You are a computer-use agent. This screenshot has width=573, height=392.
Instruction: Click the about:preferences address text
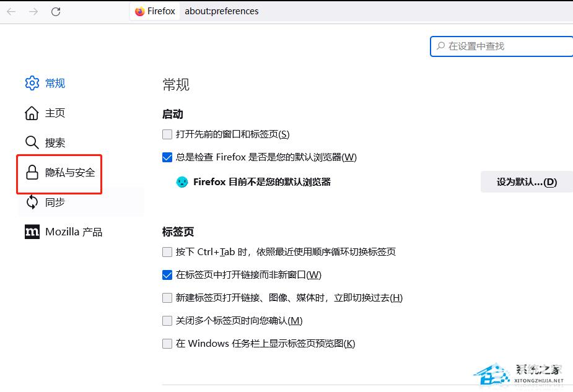click(221, 11)
